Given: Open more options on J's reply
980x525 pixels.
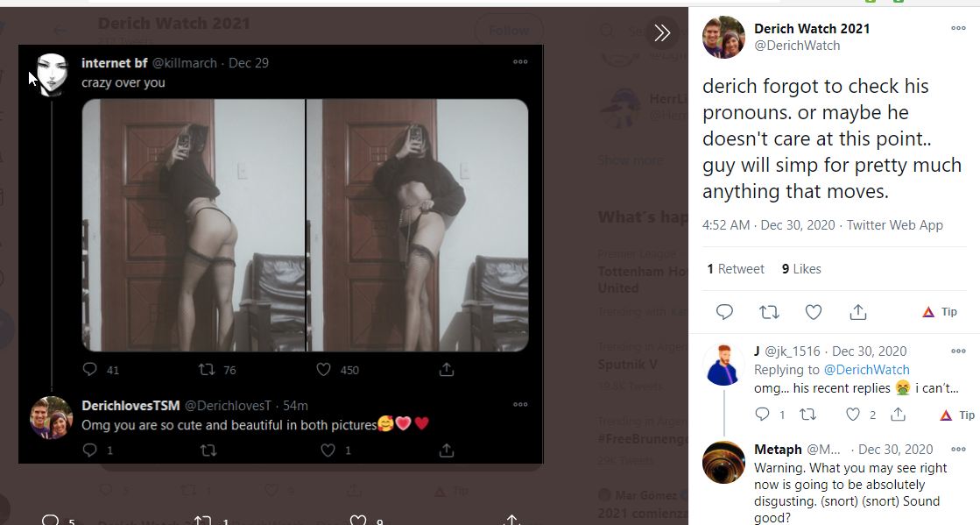Looking at the screenshot, I should [958, 351].
